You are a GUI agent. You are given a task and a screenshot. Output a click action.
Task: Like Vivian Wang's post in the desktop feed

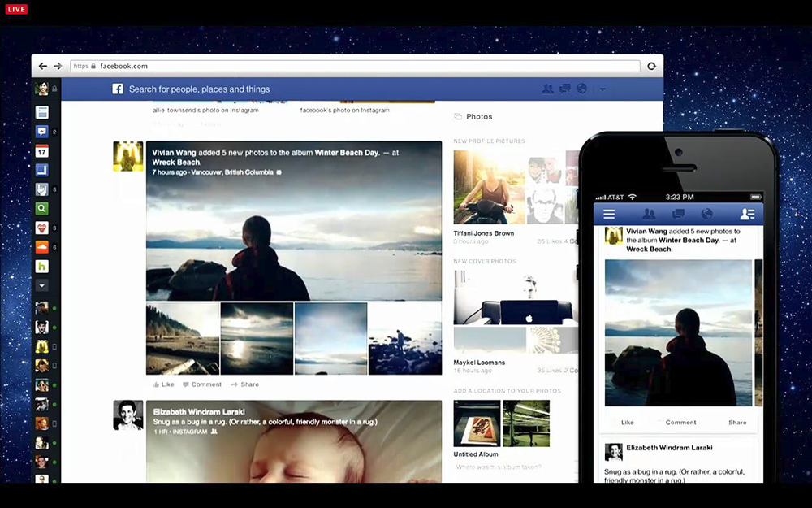coord(163,384)
